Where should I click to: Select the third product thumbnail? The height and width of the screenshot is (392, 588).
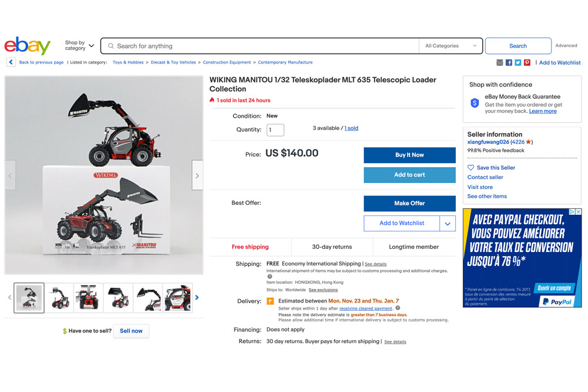88,298
